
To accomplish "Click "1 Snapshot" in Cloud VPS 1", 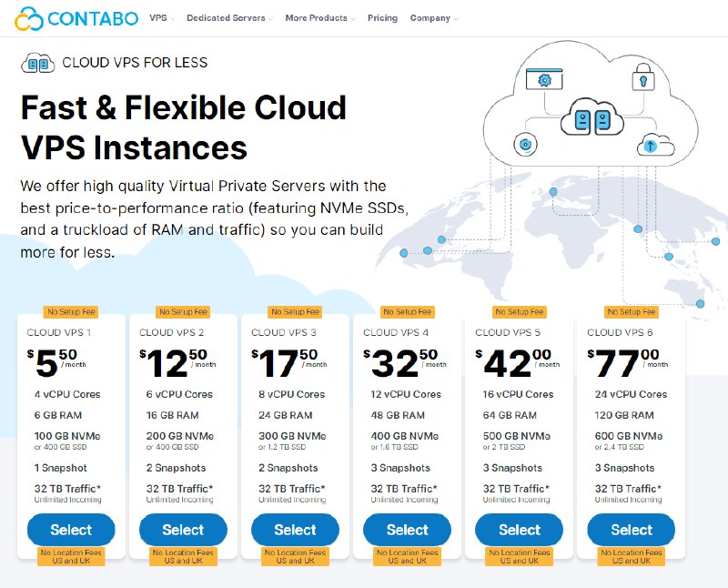I will tap(61, 468).
